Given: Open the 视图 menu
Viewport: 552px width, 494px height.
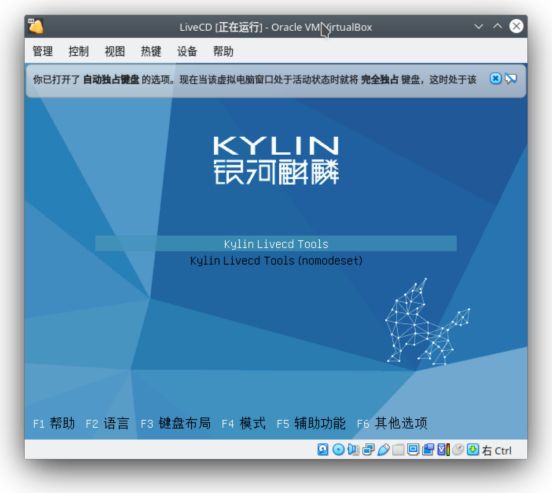Looking at the screenshot, I should (x=115, y=51).
